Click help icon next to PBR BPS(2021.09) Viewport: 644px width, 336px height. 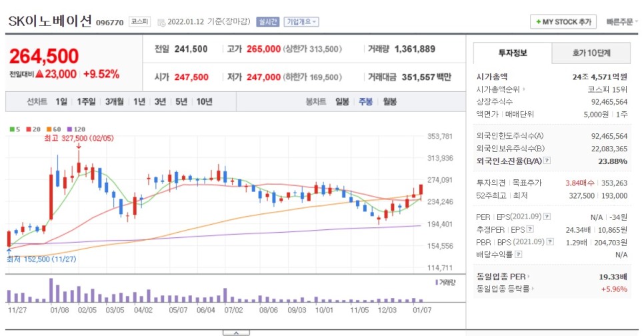point(551,242)
